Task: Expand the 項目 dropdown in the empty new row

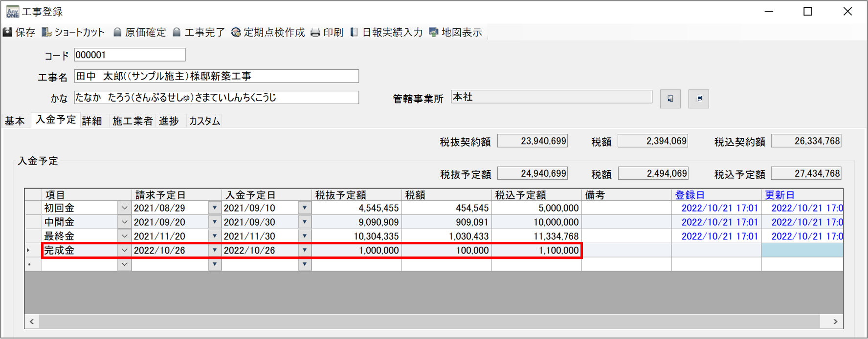Action: tap(124, 264)
